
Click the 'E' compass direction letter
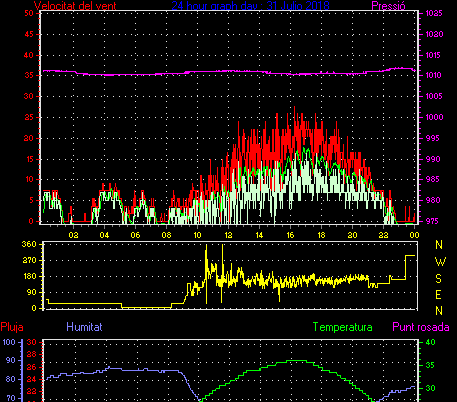(438, 295)
